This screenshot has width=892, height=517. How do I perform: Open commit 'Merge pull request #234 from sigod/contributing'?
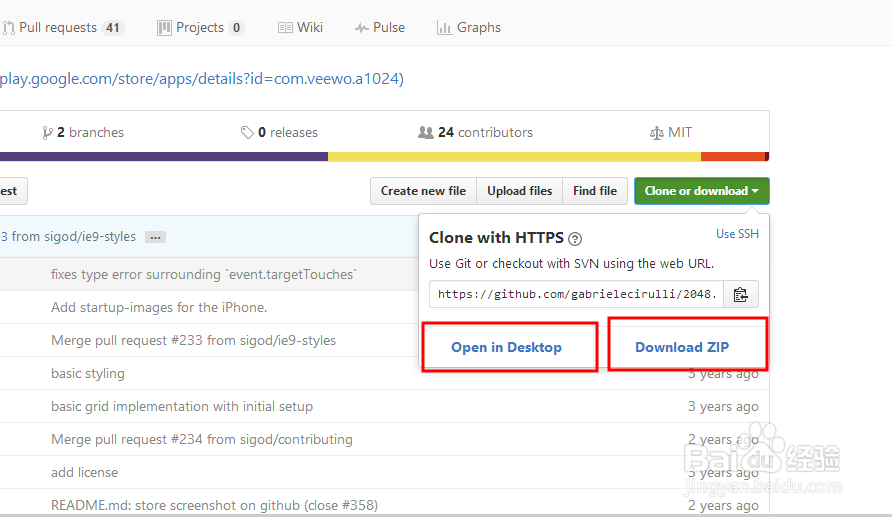(202, 439)
